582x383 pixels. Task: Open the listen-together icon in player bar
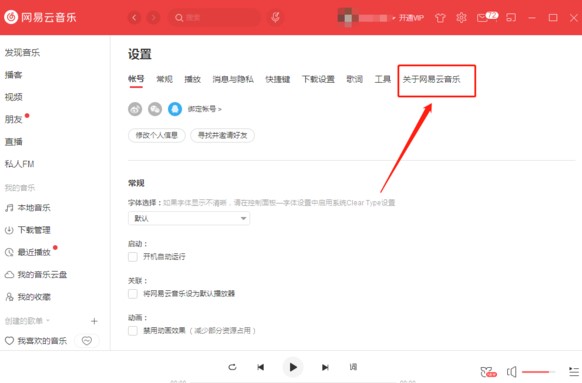tap(488, 371)
